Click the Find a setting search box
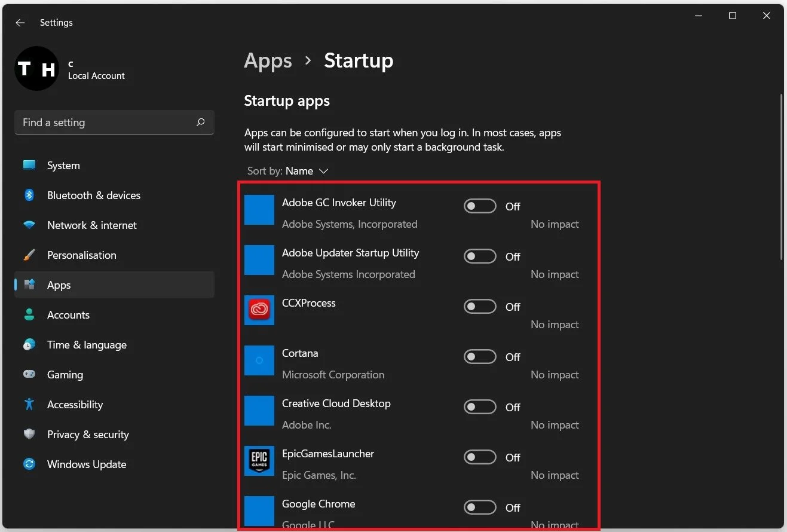Viewport: 787px width, 532px height. [114, 122]
